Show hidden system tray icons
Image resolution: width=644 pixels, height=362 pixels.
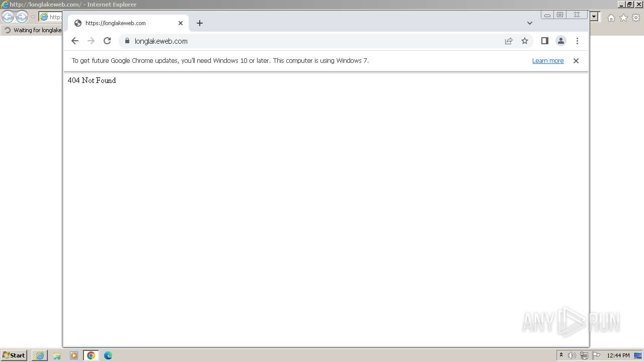(561, 355)
